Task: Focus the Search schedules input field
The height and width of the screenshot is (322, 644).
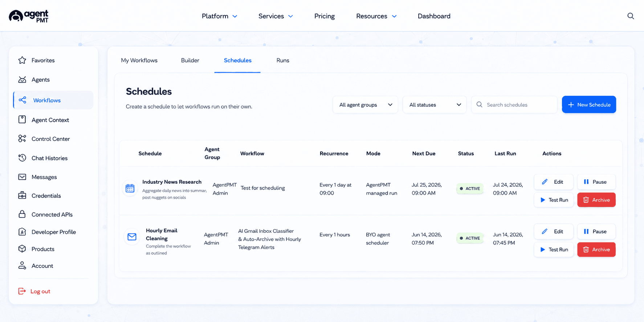Action: tap(514, 105)
